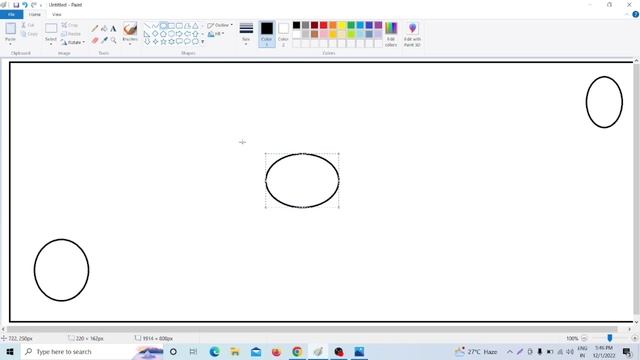Click the Windows Start button
640x360 pixels.
point(10,351)
